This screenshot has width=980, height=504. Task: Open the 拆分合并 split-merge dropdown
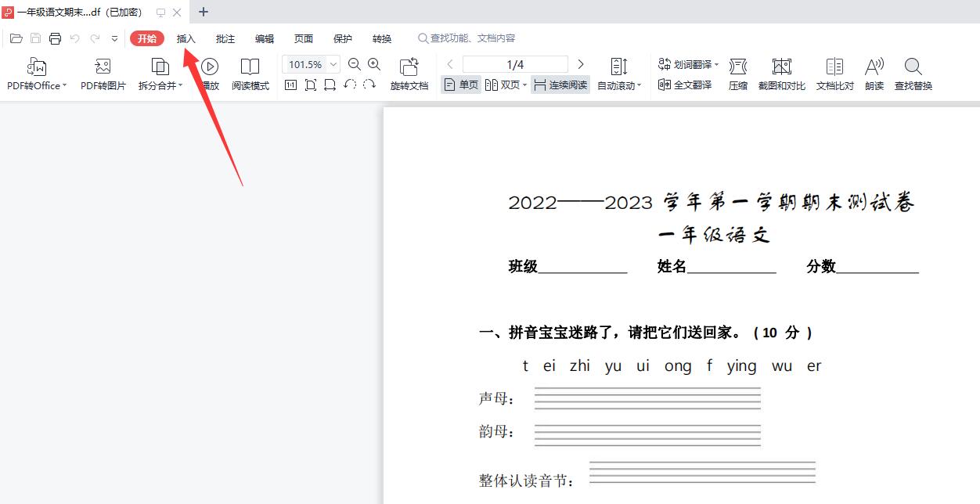pos(160,74)
